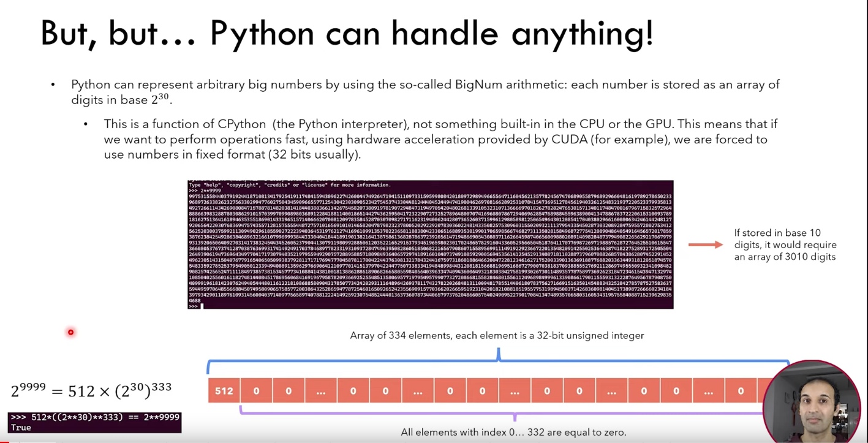Click the 'If stored in base 10' note
Screen dimensions: 868x443
pyautogui.click(x=785, y=244)
